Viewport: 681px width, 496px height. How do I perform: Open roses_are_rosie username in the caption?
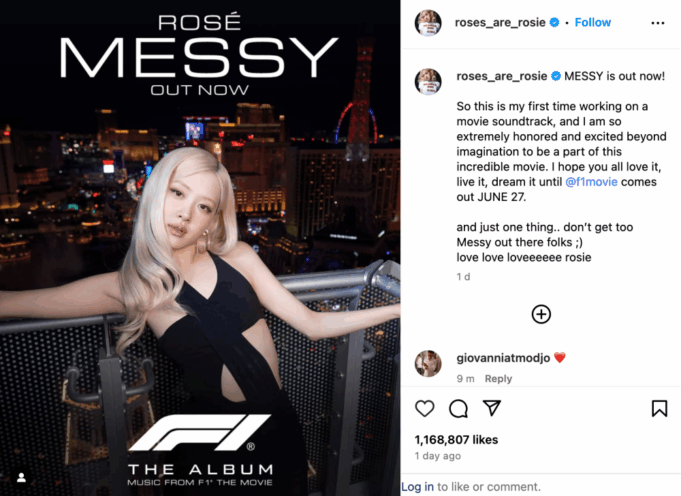[x=502, y=76]
